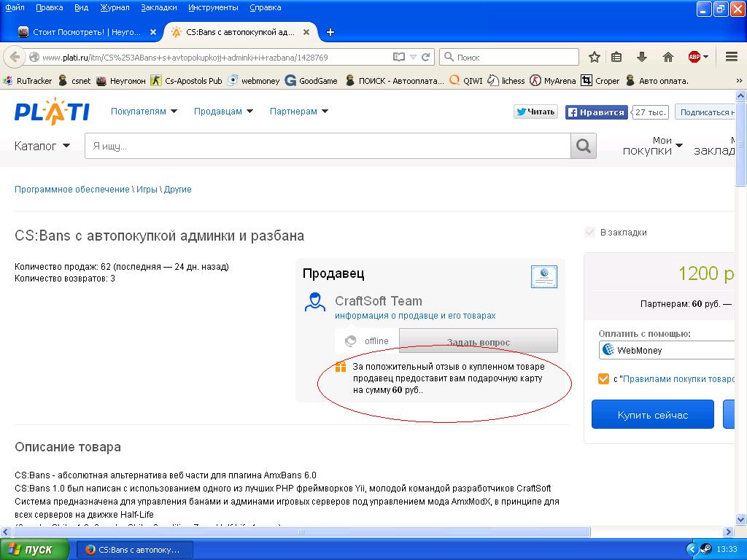
Task: Expand hidden tray icons arrow
Action: [692, 550]
